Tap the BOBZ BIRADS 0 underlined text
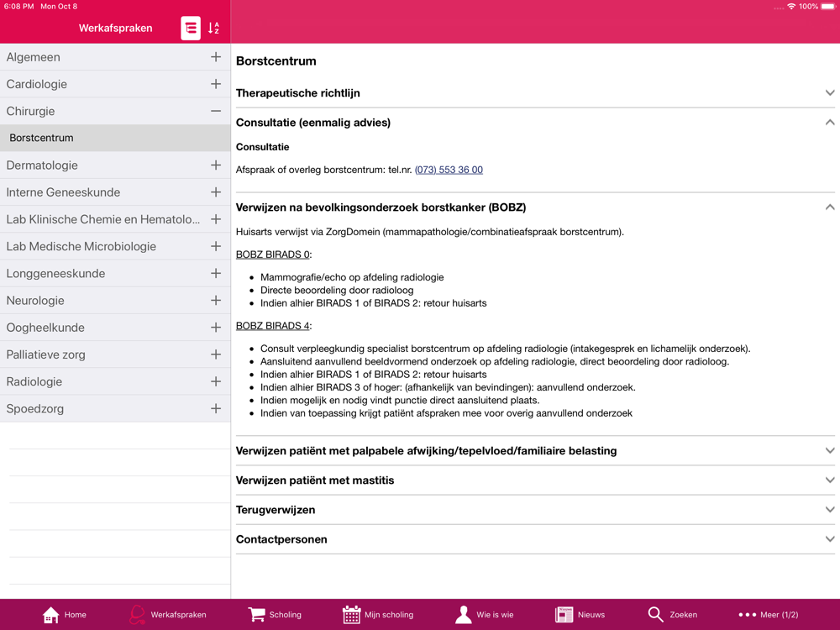This screenshot has height=630, width=840. 273,255
